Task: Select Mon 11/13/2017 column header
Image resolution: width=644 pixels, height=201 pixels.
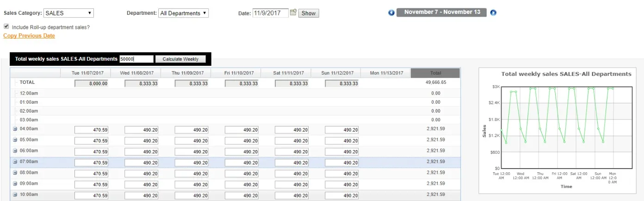Action: (386, 73)
